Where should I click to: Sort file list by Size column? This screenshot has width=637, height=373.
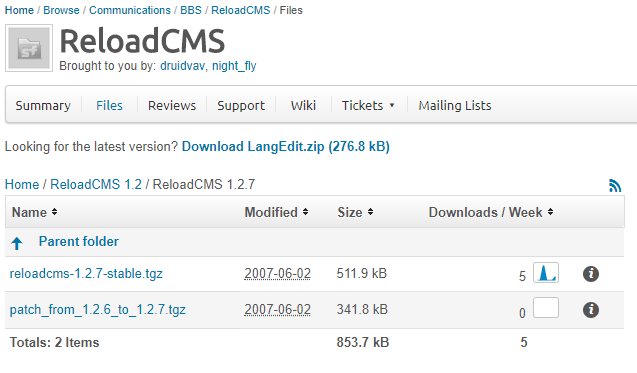355,212
